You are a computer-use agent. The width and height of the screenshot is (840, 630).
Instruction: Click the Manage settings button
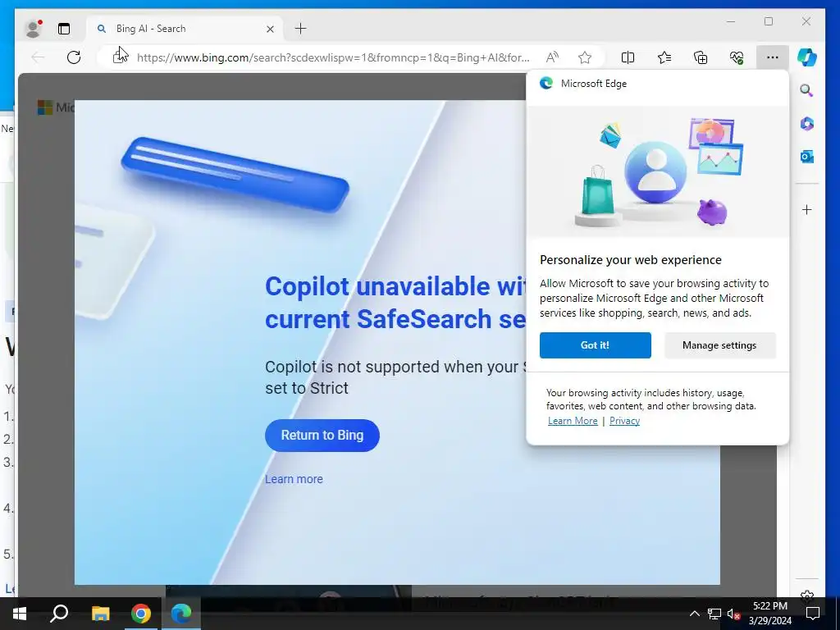point(719,345)
